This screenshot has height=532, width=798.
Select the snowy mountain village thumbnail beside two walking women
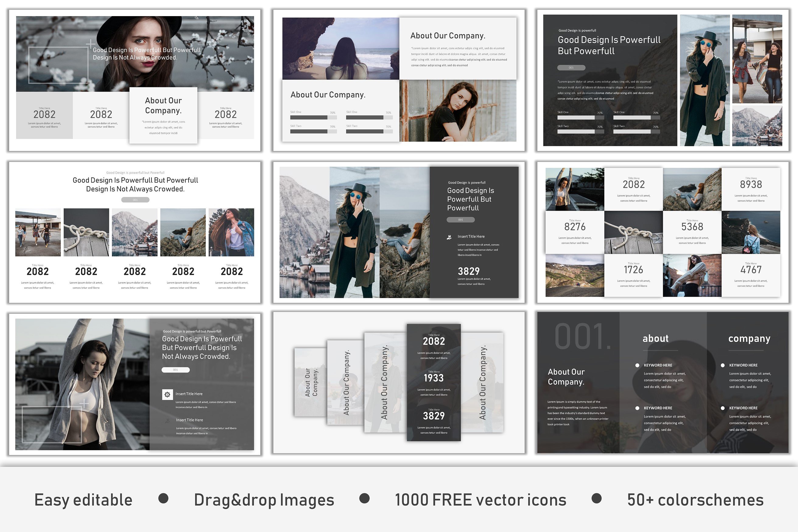click(757, 125)
